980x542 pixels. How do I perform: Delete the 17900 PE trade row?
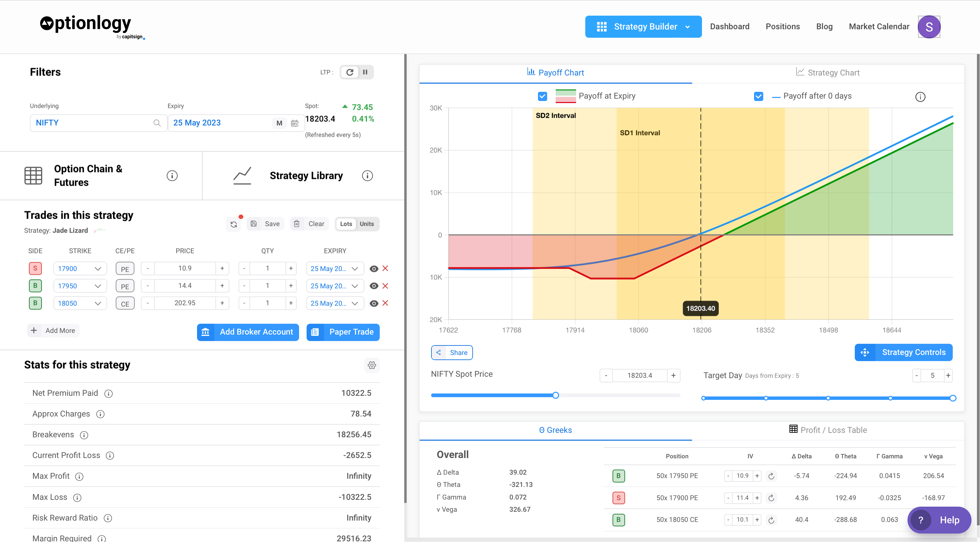pyautogui.click(x=385, y=268)
